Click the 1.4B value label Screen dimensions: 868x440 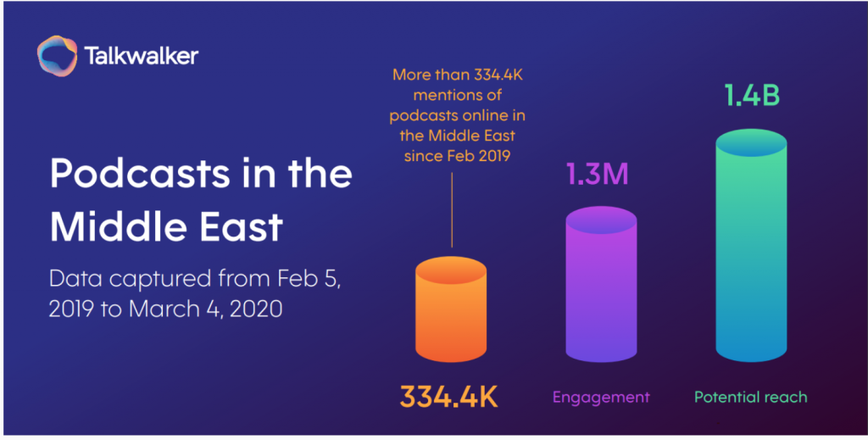click(751, 96)
